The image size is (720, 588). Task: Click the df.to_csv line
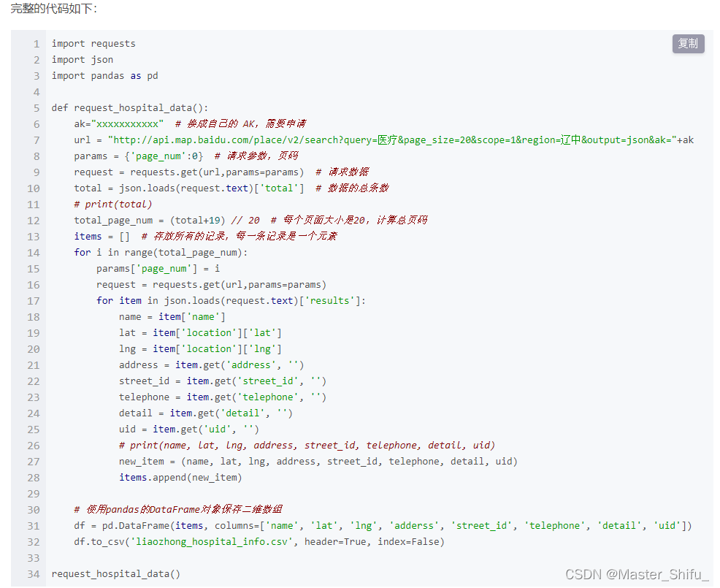[x=259, y=542]
